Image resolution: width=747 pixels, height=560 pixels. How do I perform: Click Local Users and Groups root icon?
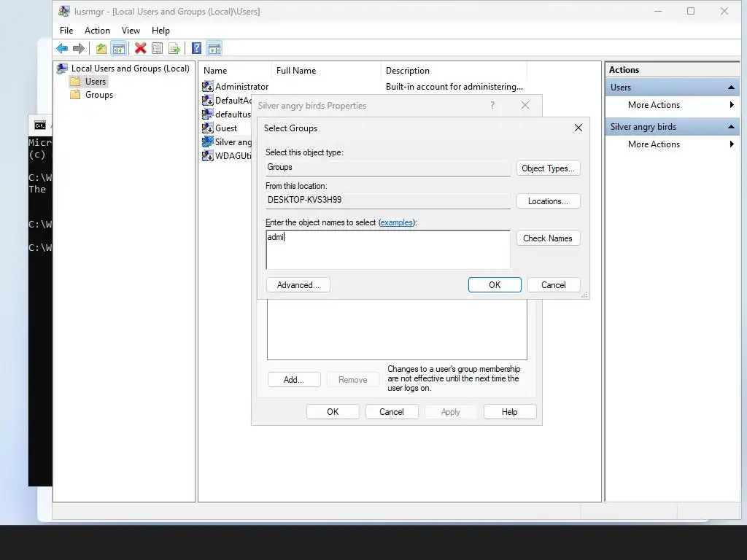click(62, 68)
